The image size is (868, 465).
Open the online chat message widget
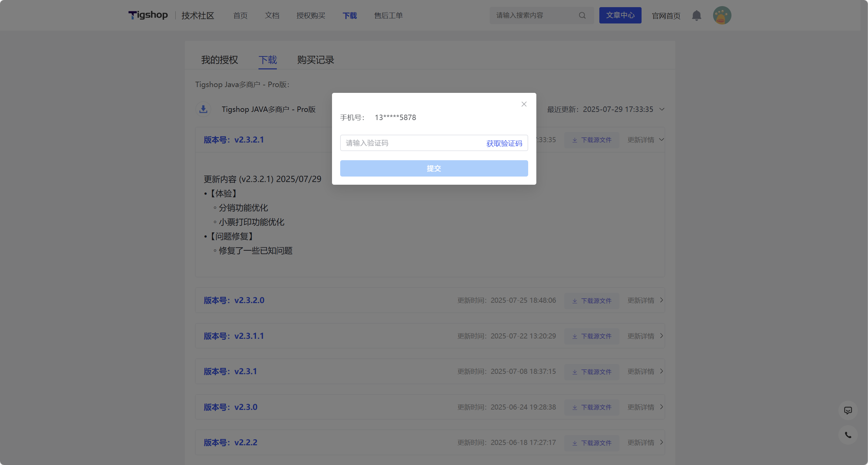[848, 410]
